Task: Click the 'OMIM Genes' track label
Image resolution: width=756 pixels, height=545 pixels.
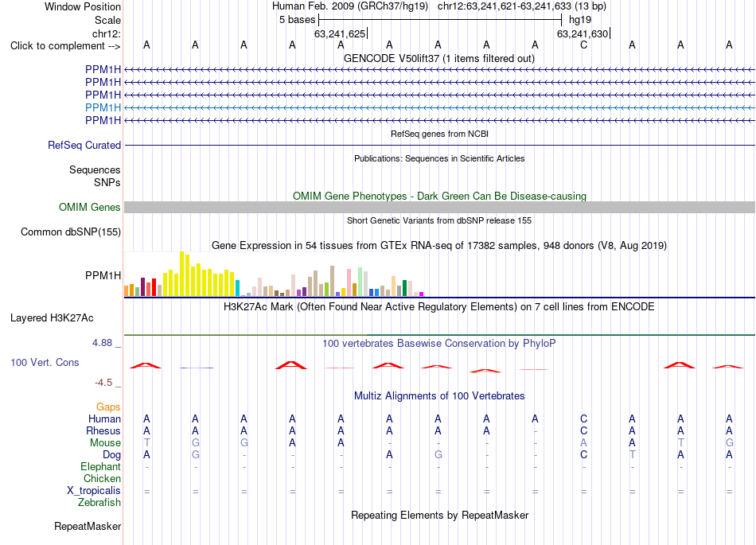Action: pos(89,207)
